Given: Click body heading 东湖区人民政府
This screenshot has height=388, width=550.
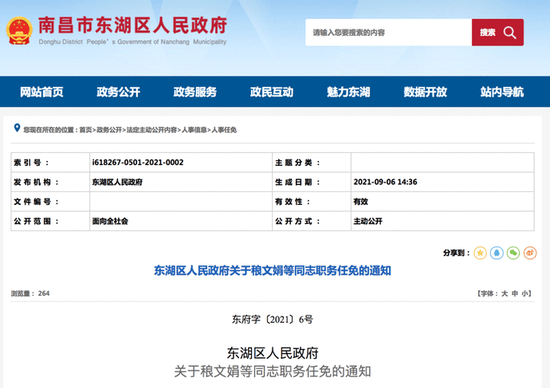Looking at the screenshot, I should tap(272, 353).
